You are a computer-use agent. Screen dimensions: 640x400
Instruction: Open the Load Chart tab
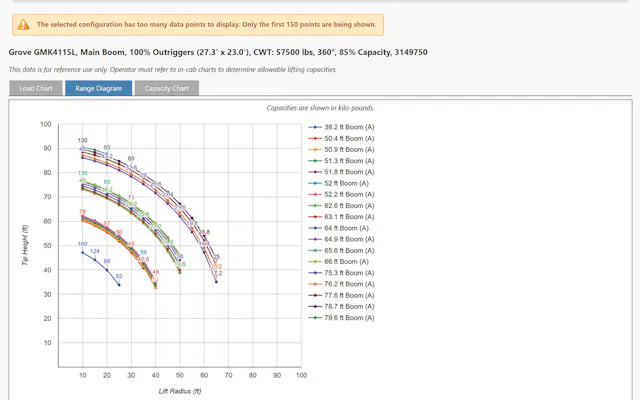36,88
